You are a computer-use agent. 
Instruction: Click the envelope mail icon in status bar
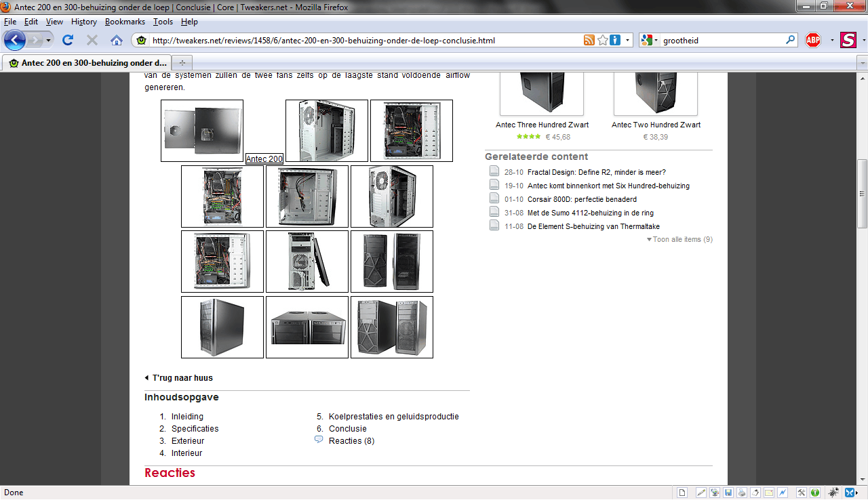tap(769, 493)
